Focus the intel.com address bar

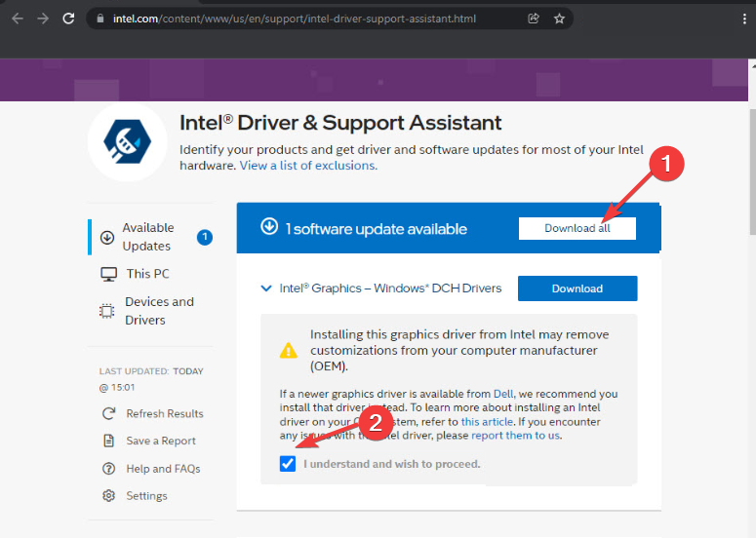pyautogui.click(x=308, y=19)
